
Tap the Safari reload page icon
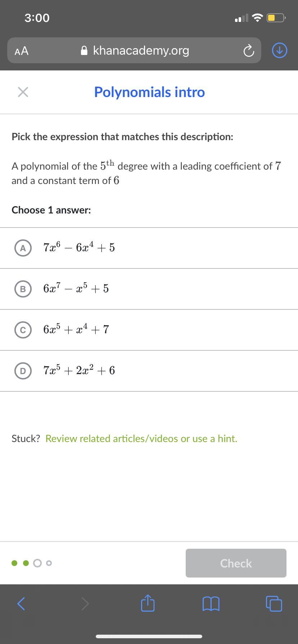(249, 51)
